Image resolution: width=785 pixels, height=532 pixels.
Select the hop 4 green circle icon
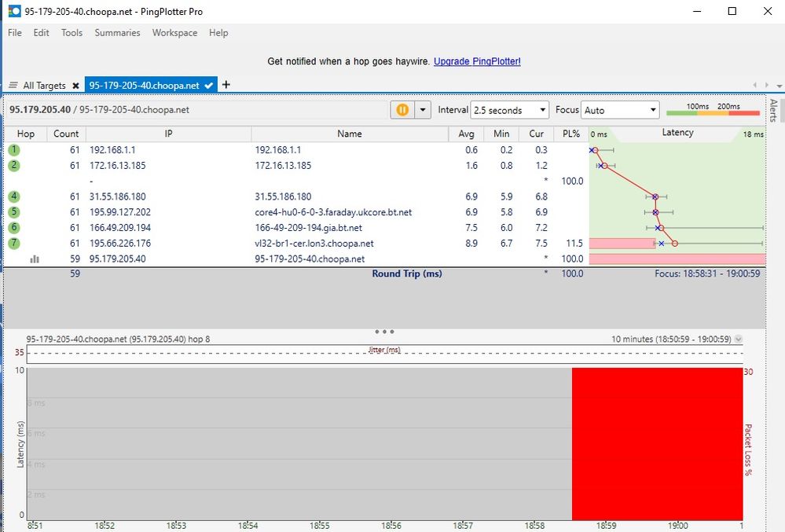pos(14,196)
